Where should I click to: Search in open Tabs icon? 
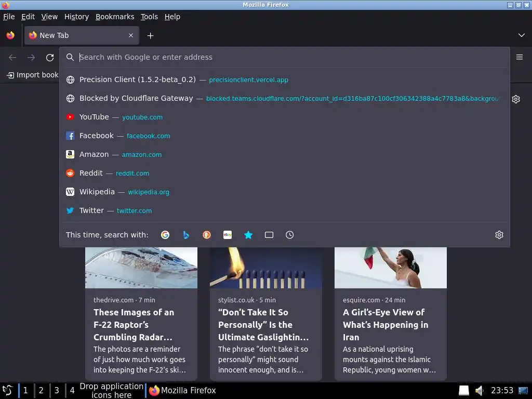point(269,235)
